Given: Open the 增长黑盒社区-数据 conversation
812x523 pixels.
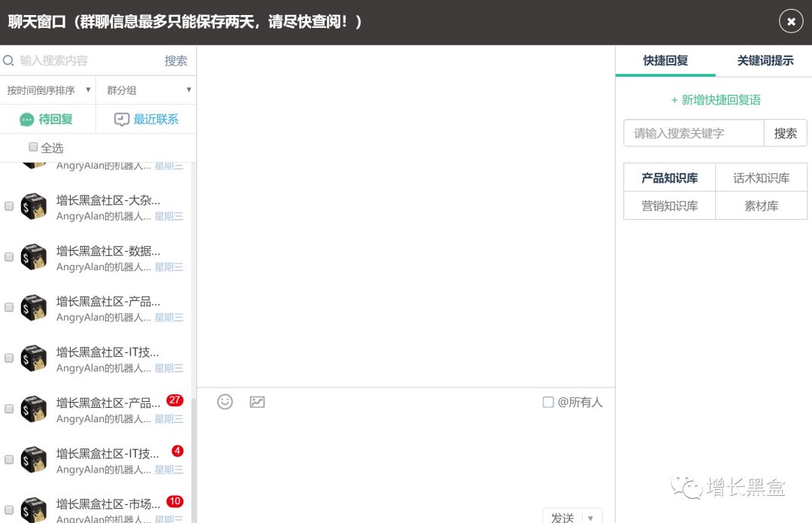Looking at the screenshot, I should tap(95, 257).
